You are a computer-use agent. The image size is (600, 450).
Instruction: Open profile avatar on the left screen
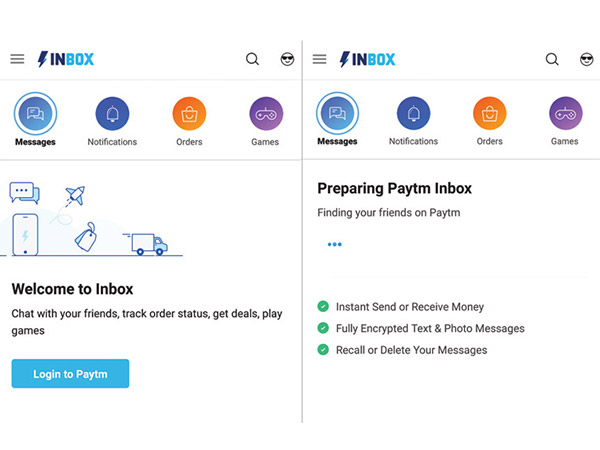click(286, 59)
